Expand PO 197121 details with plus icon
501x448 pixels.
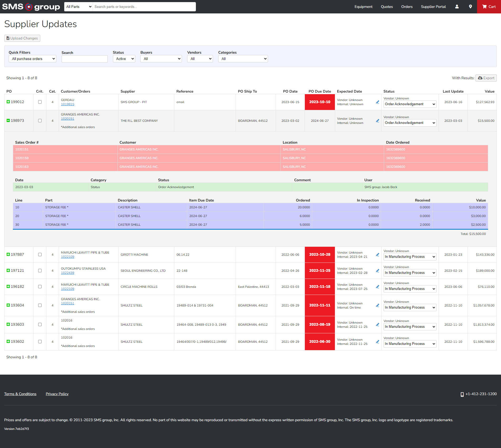[8, 270]
